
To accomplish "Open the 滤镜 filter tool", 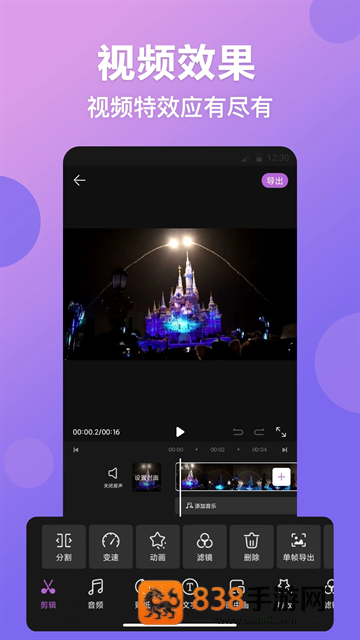I will click(204, 547).
